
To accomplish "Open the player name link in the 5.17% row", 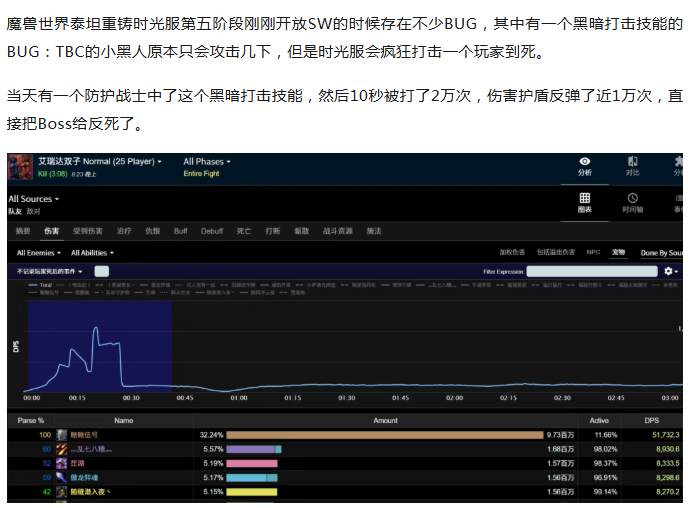I will coord(84,478).
